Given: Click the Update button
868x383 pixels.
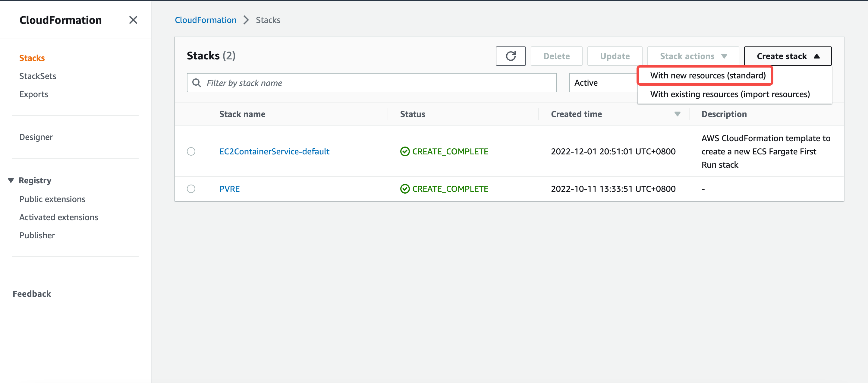Looking at the screenshot, I should [x=615, y=56].
